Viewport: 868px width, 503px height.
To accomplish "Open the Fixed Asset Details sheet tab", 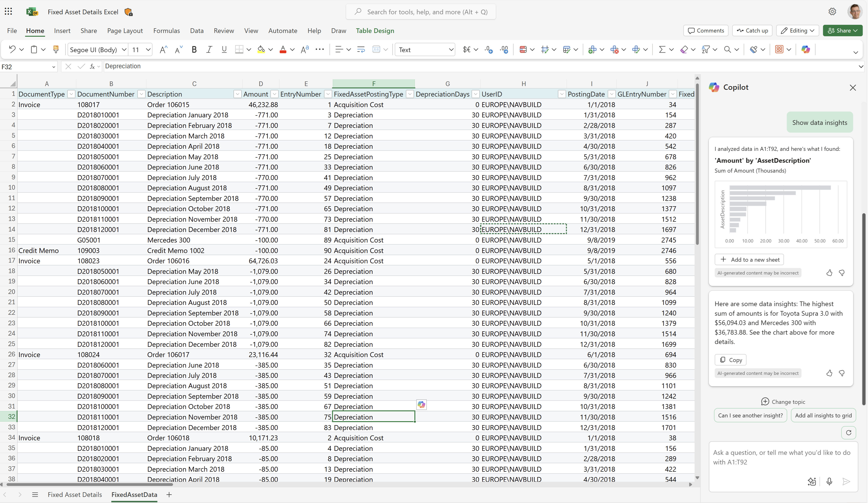I will (x=75, y=494).
